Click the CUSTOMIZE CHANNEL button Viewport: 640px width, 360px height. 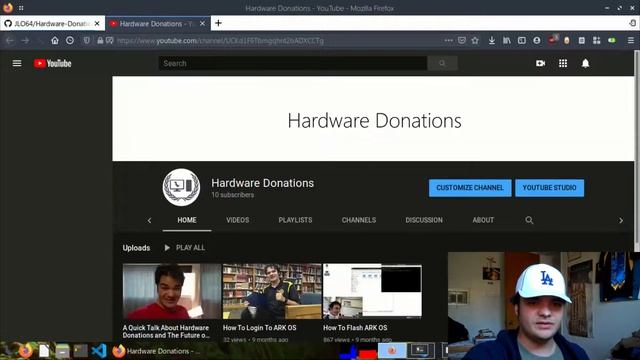tap(470, 188)
